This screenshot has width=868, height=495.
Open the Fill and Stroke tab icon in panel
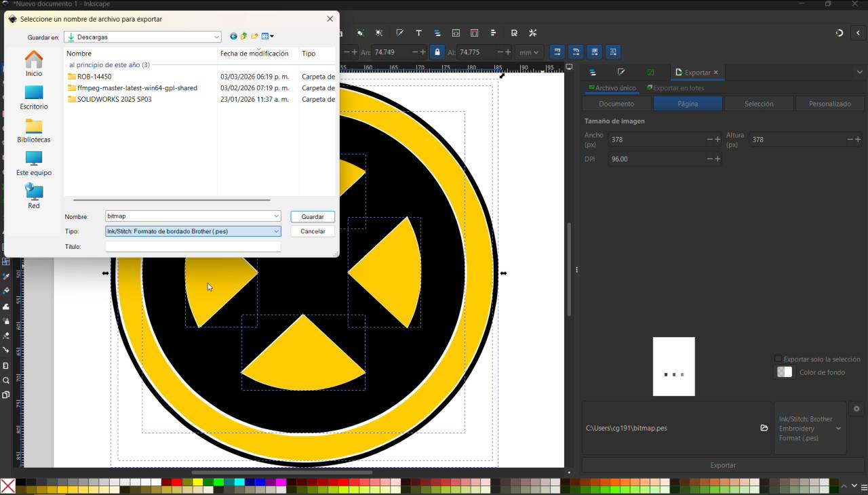click(x=621, y=73)
